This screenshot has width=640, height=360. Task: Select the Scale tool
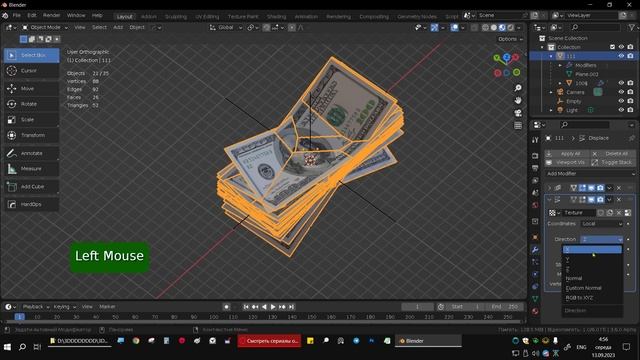[x=31, y=120]
